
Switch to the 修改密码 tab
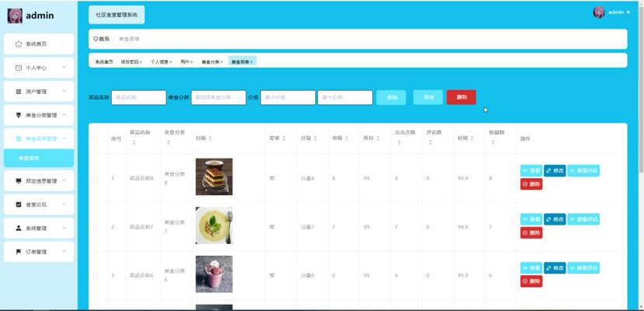[x=130, y=62]
